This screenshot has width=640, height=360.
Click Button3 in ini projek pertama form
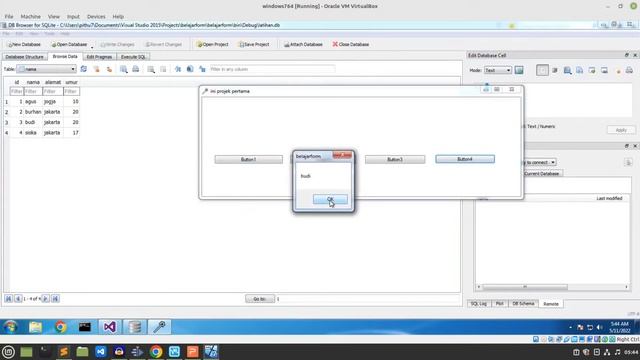click(x=395, y=159)
